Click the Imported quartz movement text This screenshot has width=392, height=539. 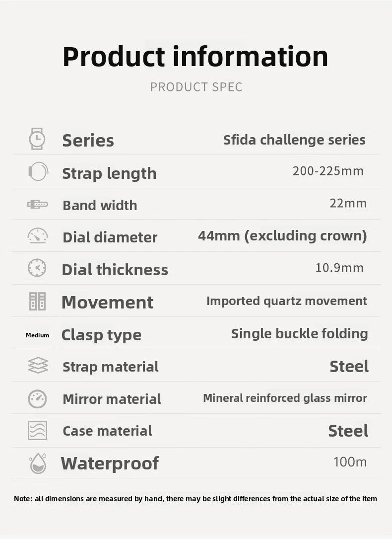287,301
